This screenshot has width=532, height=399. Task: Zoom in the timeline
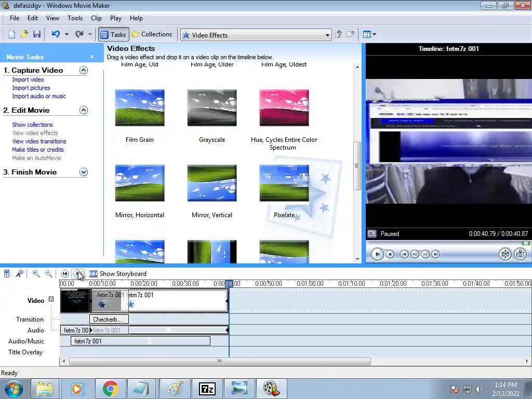36,273
